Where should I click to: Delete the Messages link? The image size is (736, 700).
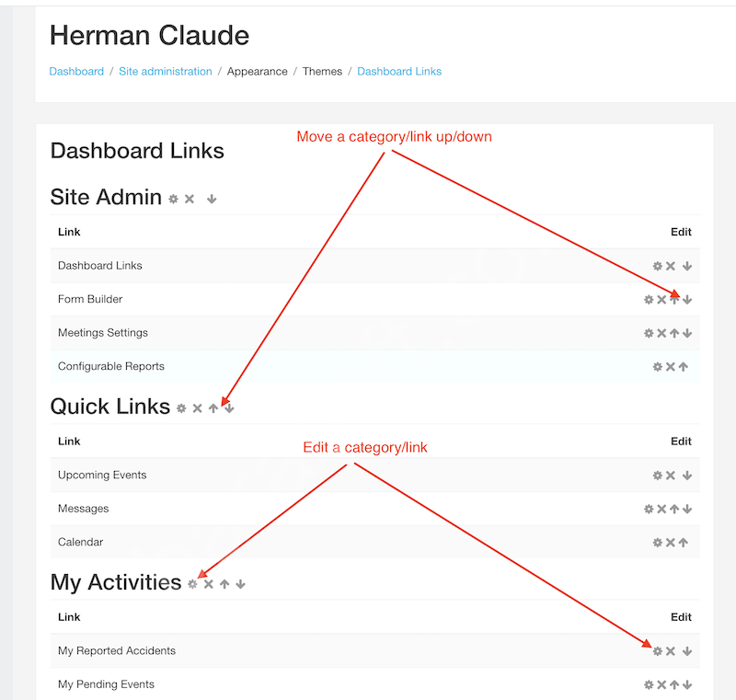(661, 509)
